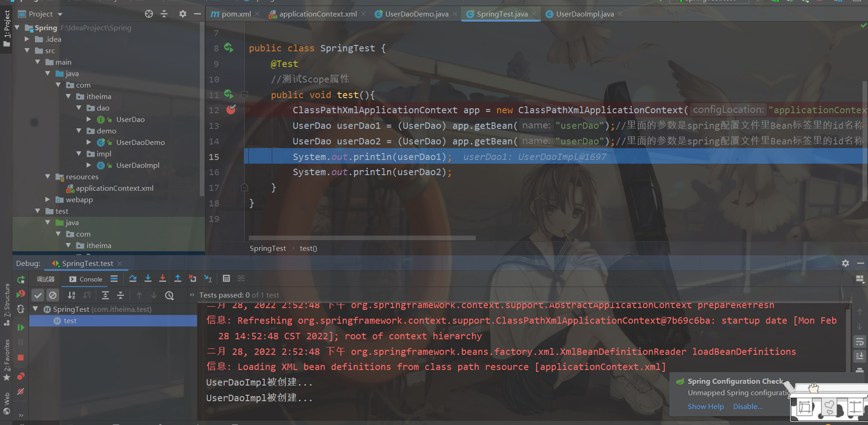Stop the debug session
The height and width of the screenshot is (425, 868).
[x=21, y=358]
